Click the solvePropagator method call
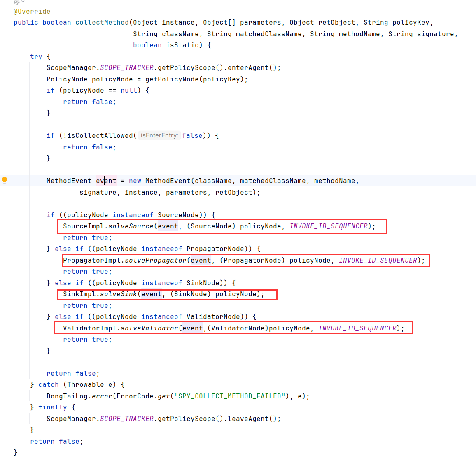Screen dimensions: 476x456 pyautogui.click(x=155, y=261)
